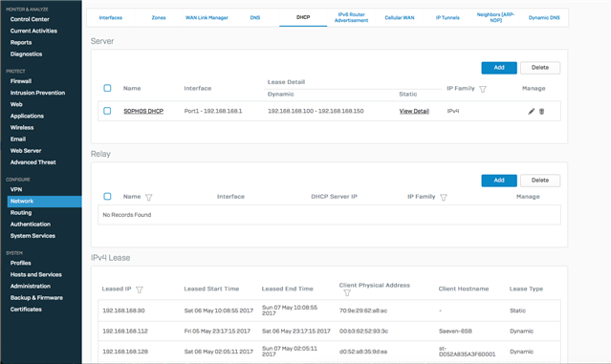Click dynamic range 192.168.168.100 - 192.168.168.150
This screenshot has width=611, height=364.
pyautogui.click(x=316, y=112)
